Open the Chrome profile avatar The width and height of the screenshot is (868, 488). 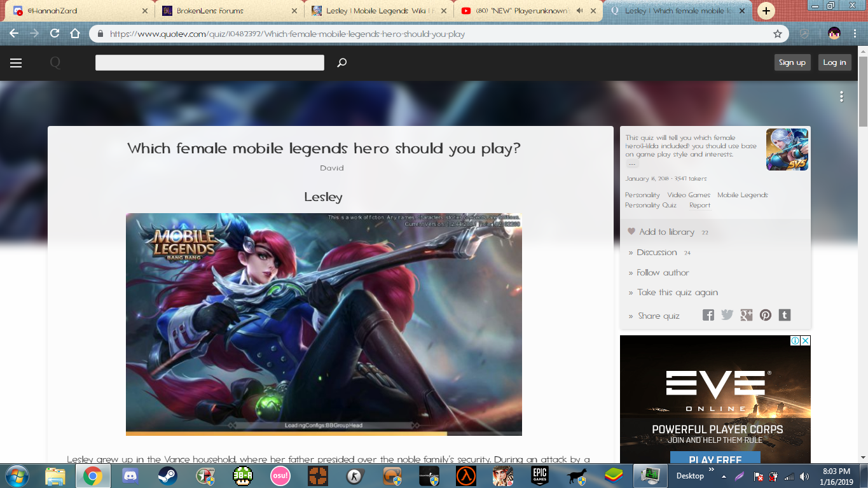pos(834,34)
